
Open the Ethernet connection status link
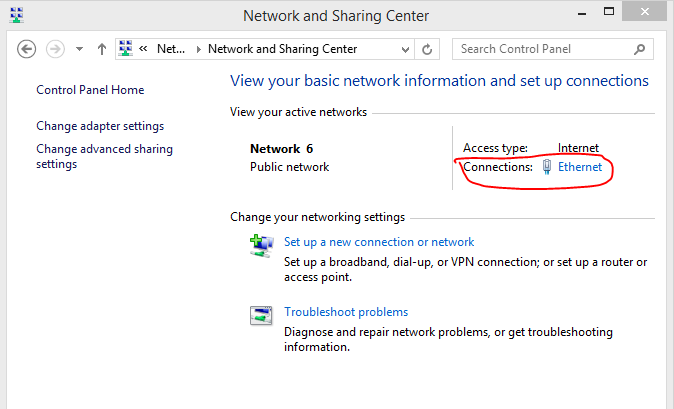[x=580, y=167]
